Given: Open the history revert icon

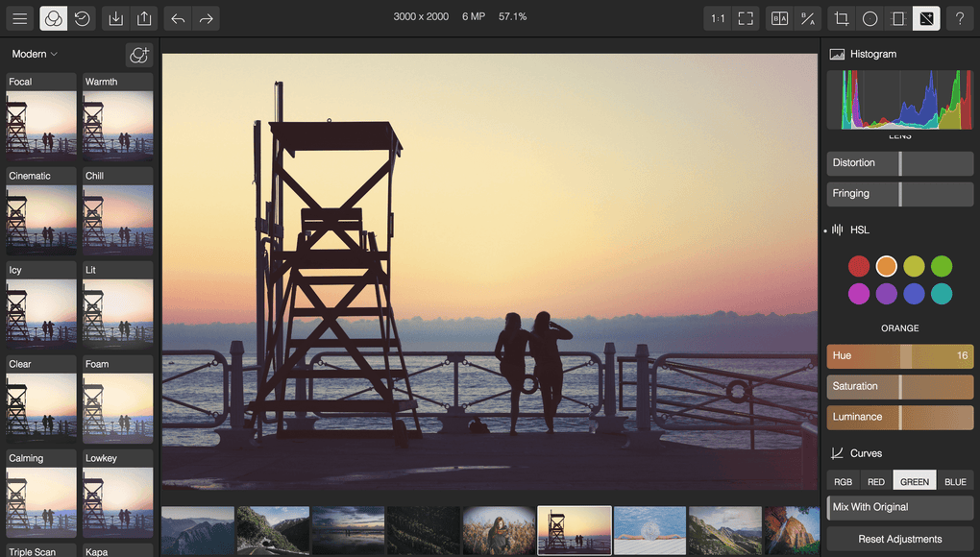Looking at the screenshot, I should (x=82, y=18).
